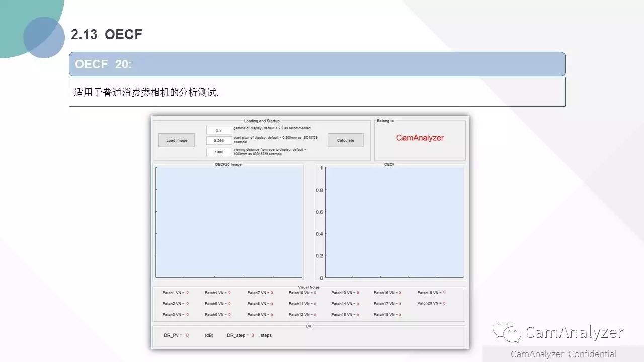Click the gamma of display description text
Screen dimensions: 644x362
(x=272, y=128)
